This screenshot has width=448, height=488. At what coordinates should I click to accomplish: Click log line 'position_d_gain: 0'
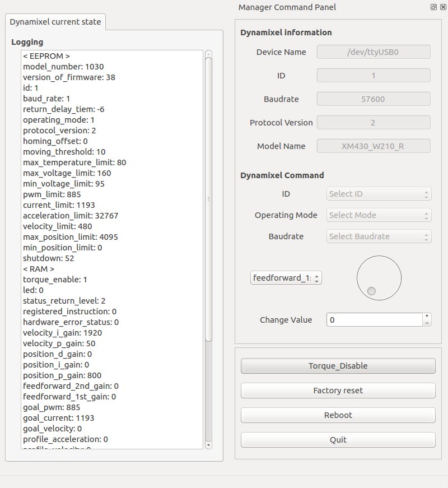pyautogui.click(x=57, y=354)
